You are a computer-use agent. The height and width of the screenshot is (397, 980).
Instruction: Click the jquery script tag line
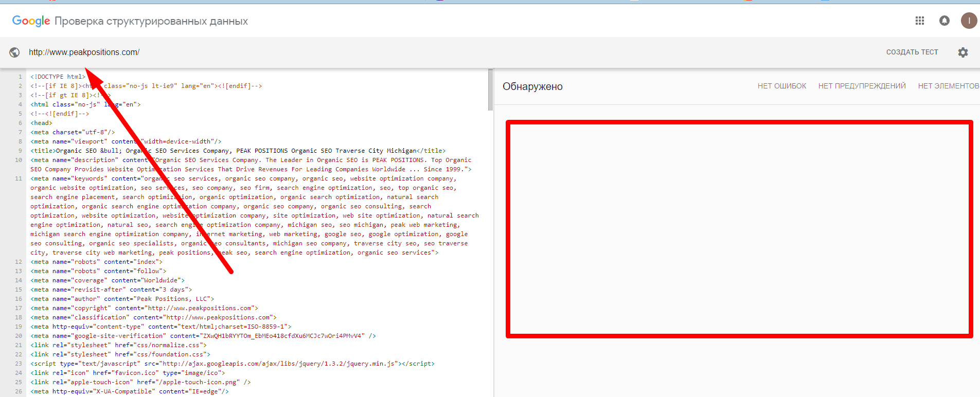pyautogui.click(x=232, y=364)
